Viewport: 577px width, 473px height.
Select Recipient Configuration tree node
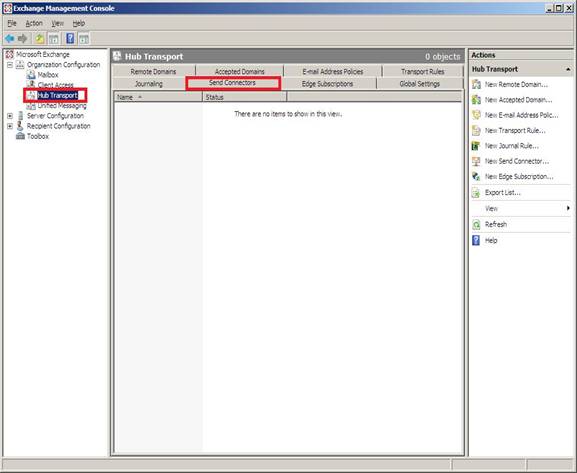[x=59, y=126]
